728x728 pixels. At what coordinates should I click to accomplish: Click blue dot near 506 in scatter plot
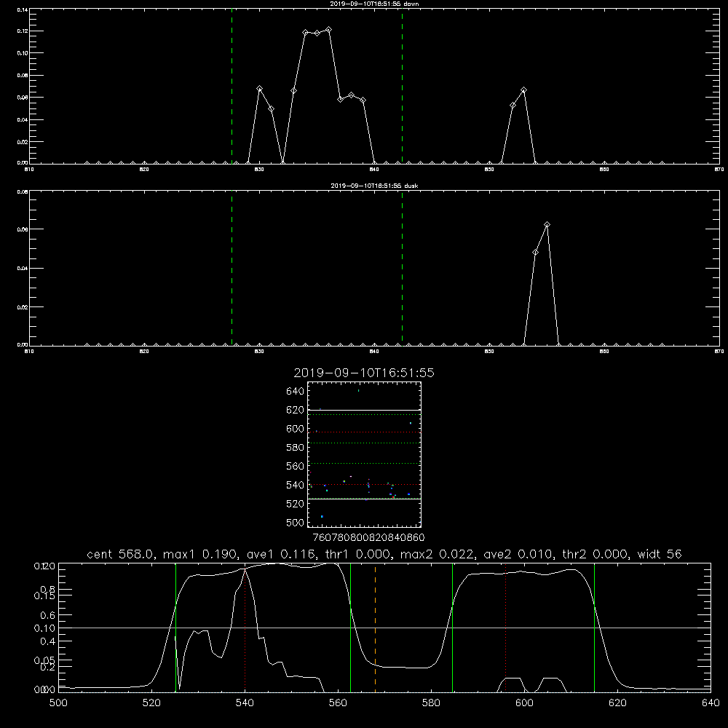322,516
